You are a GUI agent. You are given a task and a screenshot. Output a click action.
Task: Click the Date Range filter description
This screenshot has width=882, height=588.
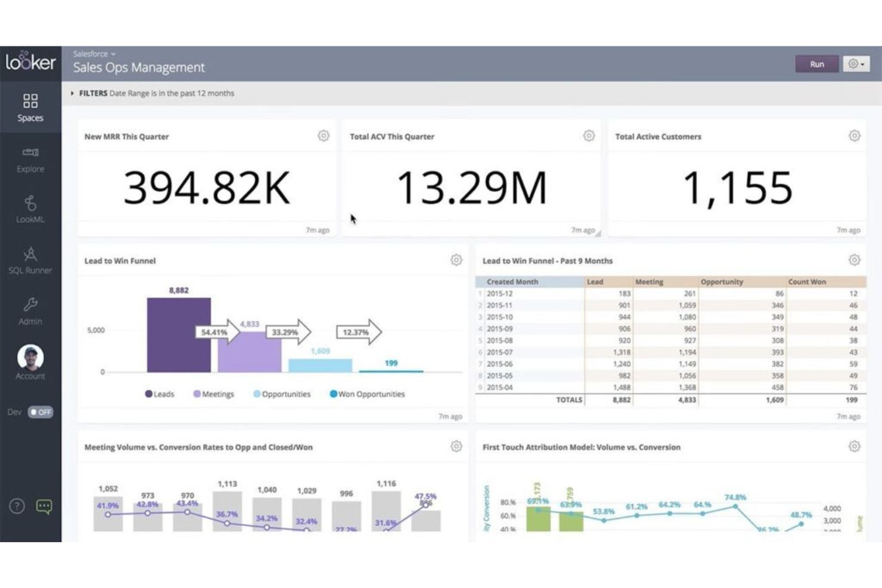coord(172,93)
